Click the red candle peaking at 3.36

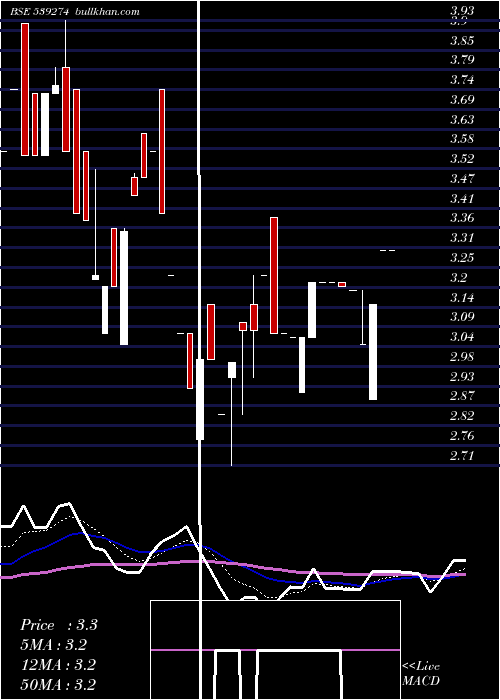pyautogui.click(x=274, y=275)
